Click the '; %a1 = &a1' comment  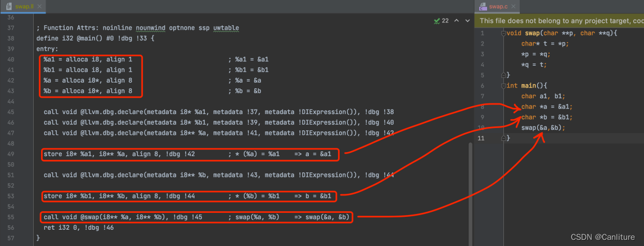[x=249, y=60]
